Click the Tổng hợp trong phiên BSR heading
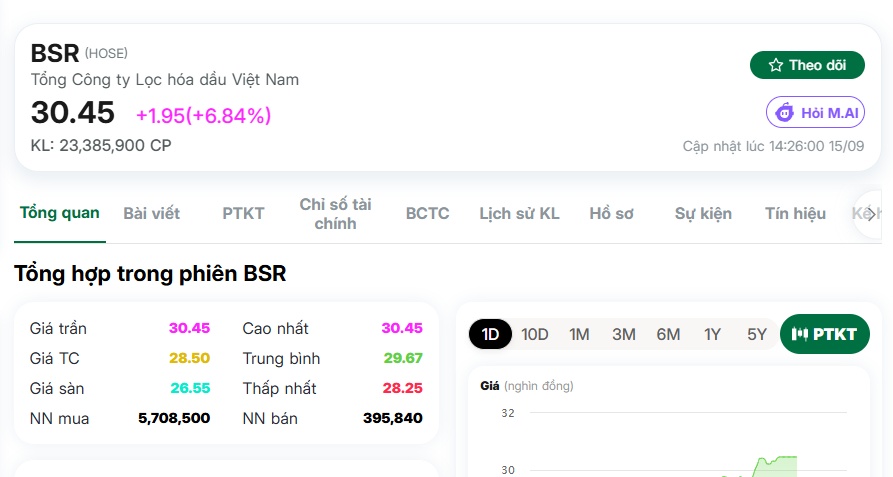The width and height of the screenshot is (893, 477). pyautogui.click(x=150, y=274)
